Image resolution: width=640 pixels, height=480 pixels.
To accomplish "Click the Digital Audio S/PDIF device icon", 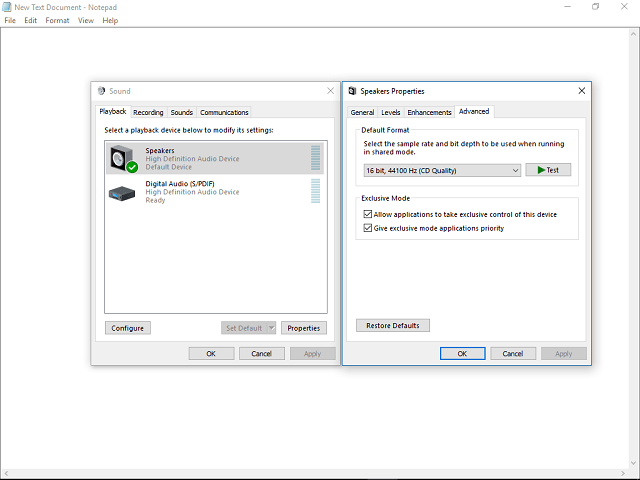I will pyautogui.click(x=122, y=193).
